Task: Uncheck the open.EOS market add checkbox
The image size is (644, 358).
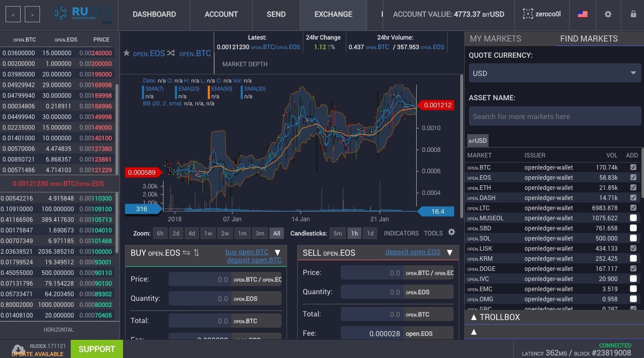Action: pyautogui.click(x=633, y=177)
